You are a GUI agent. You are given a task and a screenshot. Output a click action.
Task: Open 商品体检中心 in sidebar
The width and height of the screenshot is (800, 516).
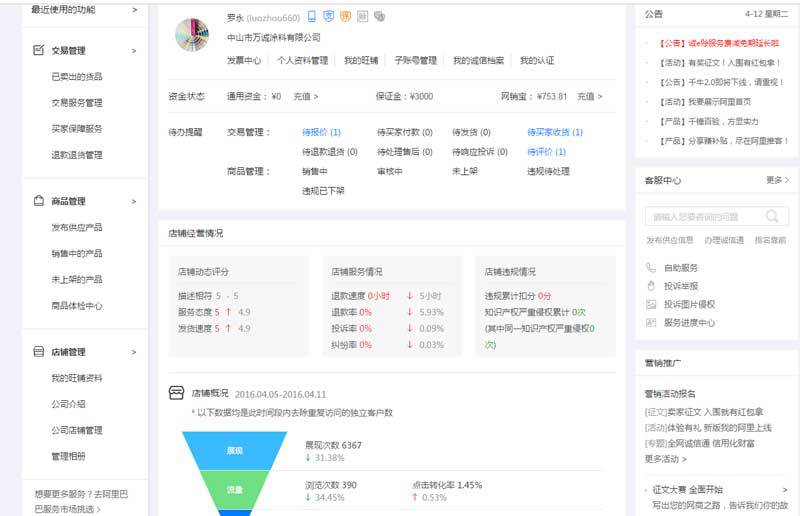[77, 306]
